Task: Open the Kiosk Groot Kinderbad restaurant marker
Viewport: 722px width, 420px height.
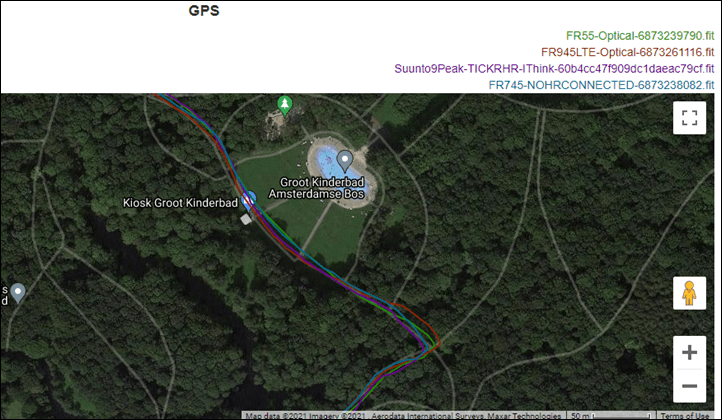Action: click(249, 201)
